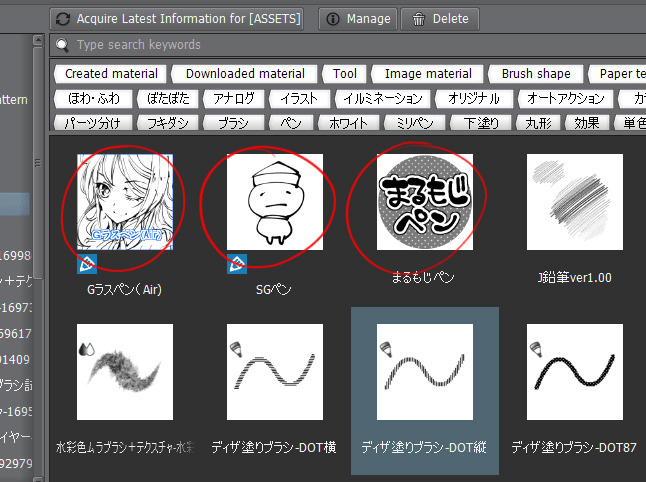Select the watercolor 水彩色ムラブラシ thumbnail
This screenshot has width=646, height=482.
(125, 372)
